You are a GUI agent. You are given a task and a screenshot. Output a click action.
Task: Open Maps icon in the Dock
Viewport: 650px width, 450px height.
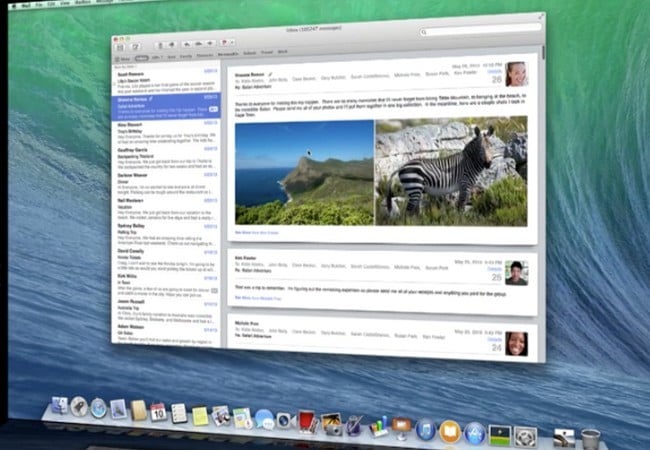coord(243,418)
